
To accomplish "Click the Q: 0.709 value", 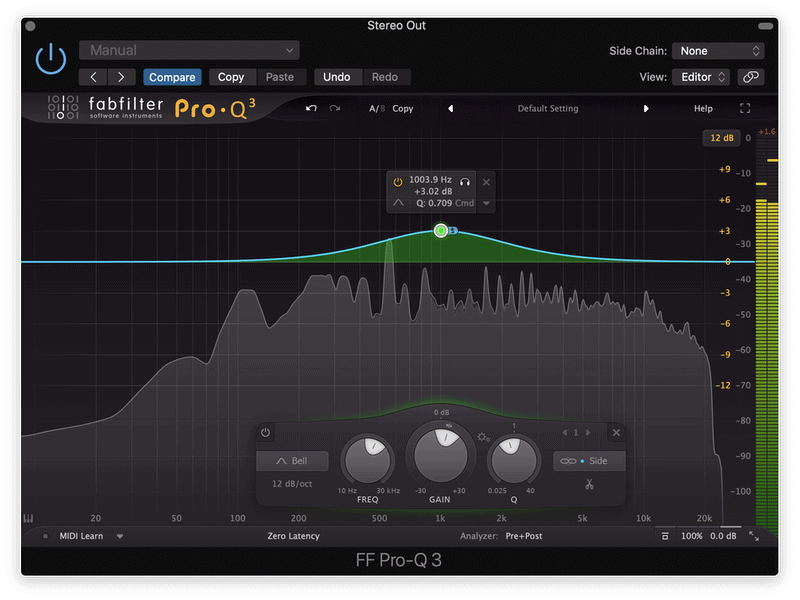I will 434,203.
